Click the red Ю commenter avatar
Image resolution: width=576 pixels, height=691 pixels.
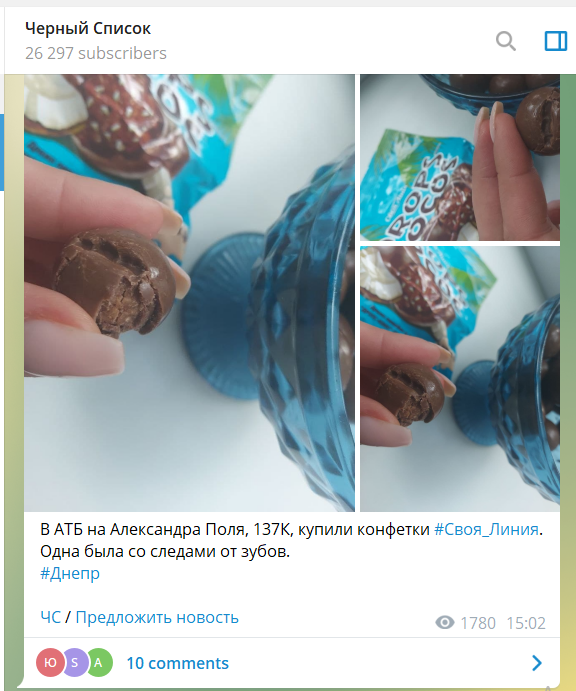(50, 662)
